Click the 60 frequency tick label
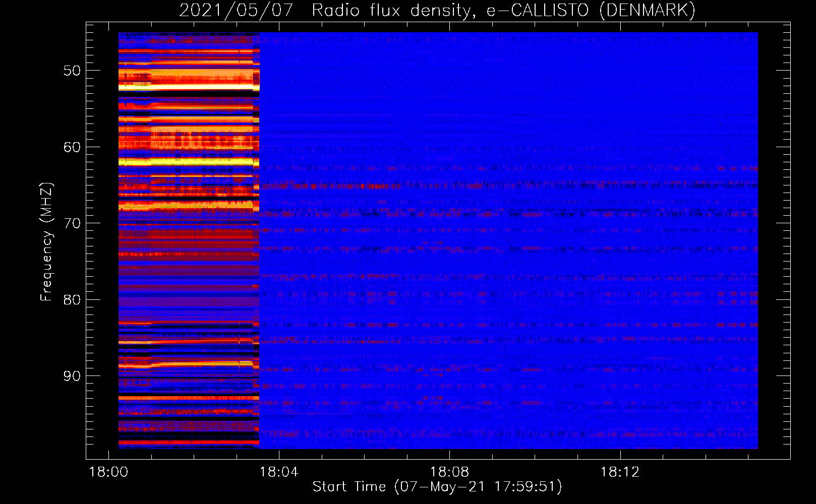 (x=72, y=147)
